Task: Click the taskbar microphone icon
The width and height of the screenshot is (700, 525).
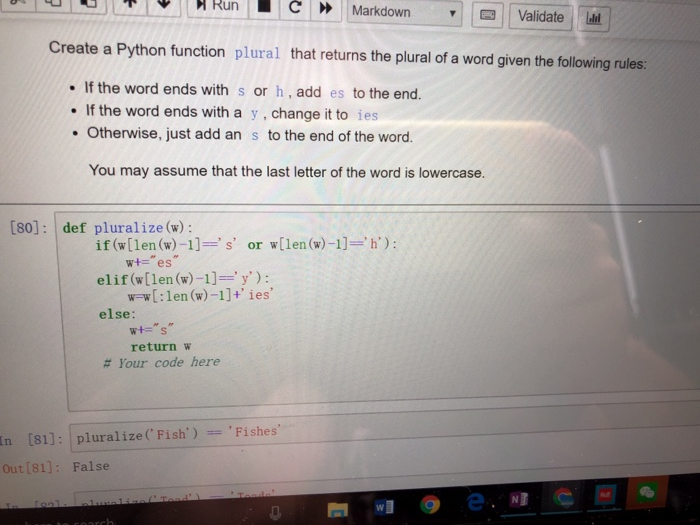Action: coord(275,512)
